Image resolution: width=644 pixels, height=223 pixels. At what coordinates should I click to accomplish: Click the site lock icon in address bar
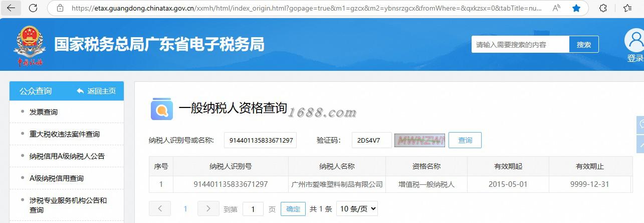(x=60, y=8)
